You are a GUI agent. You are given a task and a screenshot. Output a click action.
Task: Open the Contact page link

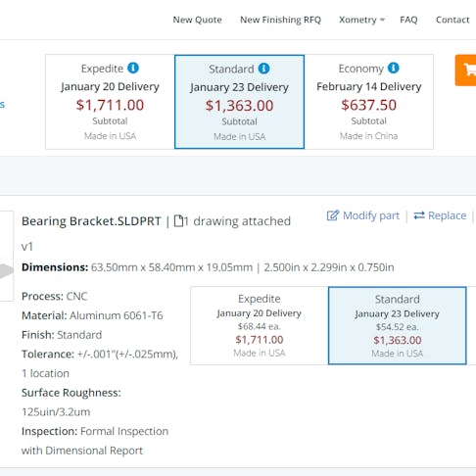452,20
